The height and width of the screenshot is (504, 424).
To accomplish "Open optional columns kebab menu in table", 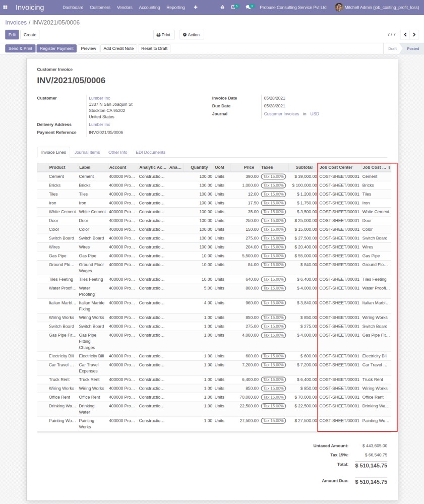I will [x=389, y=167].
